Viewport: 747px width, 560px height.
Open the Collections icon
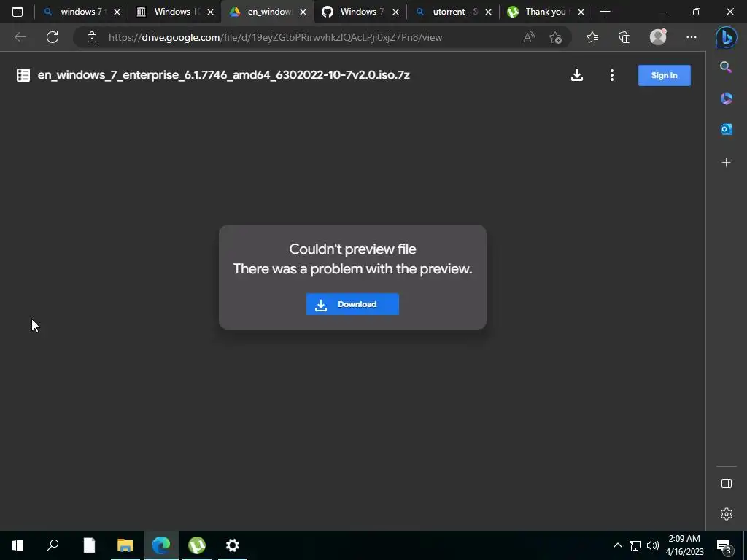tap(624, 37)
